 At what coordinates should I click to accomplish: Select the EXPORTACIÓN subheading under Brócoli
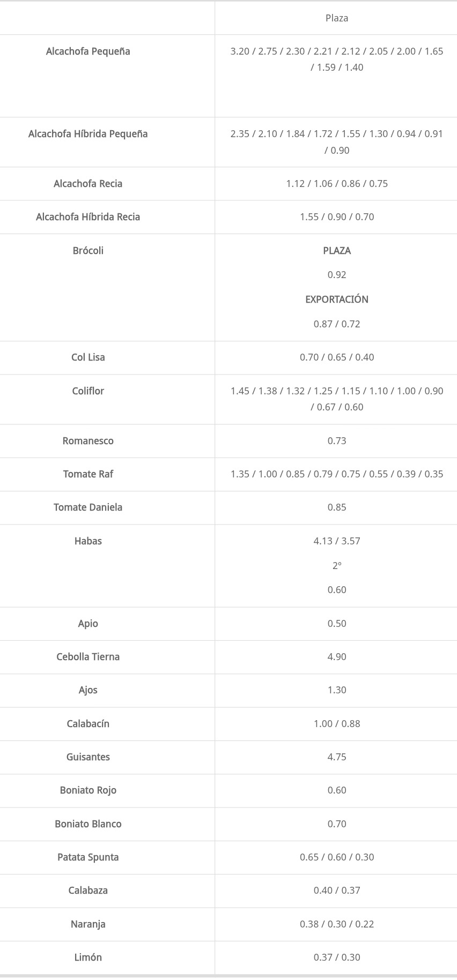pyautogui.click(x=337, y=300)
